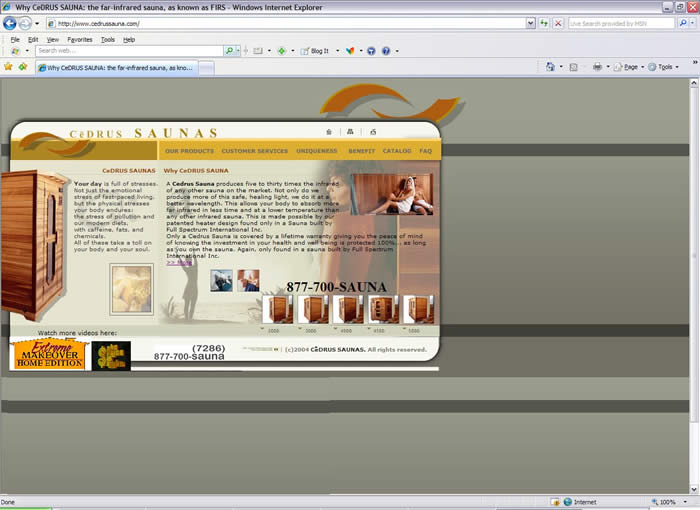The width and height of the screenshot is (700, 510).
Task: Open the Edit menu
Action: (33, 39)
